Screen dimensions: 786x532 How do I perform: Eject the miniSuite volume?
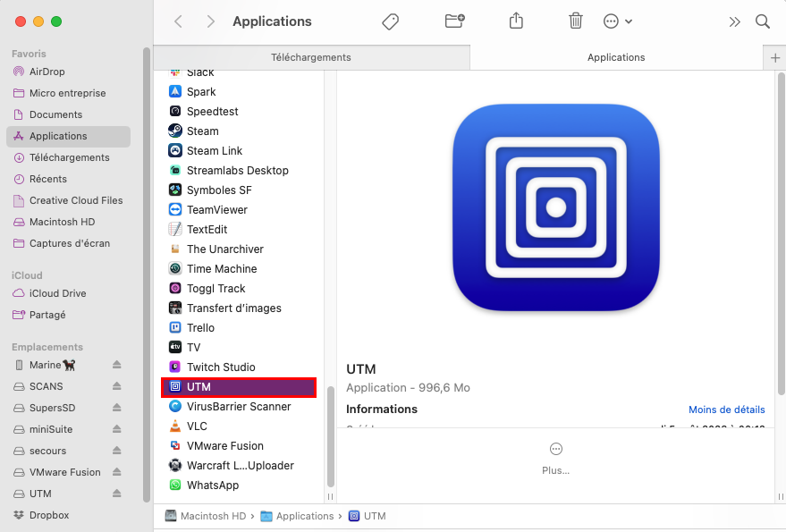pyautogui.click(x=117, y=429)
